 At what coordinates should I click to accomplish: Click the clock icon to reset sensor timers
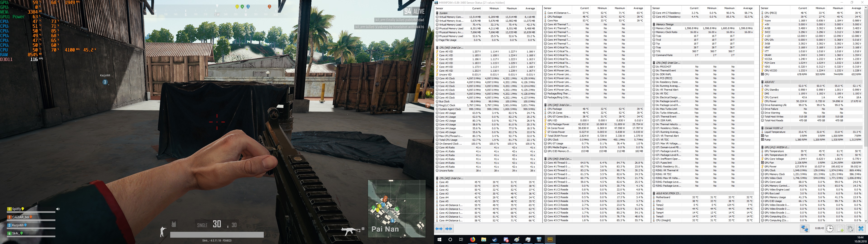(830, 228)
